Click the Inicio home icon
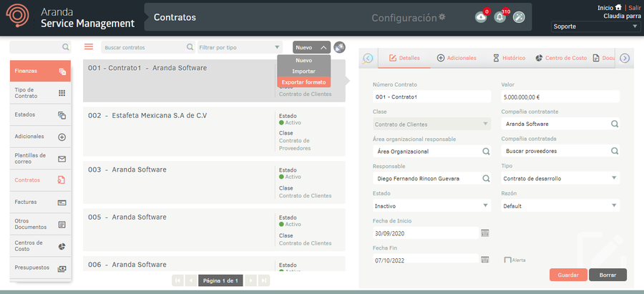This screenshot has width=644, height=294. point(618,7)
